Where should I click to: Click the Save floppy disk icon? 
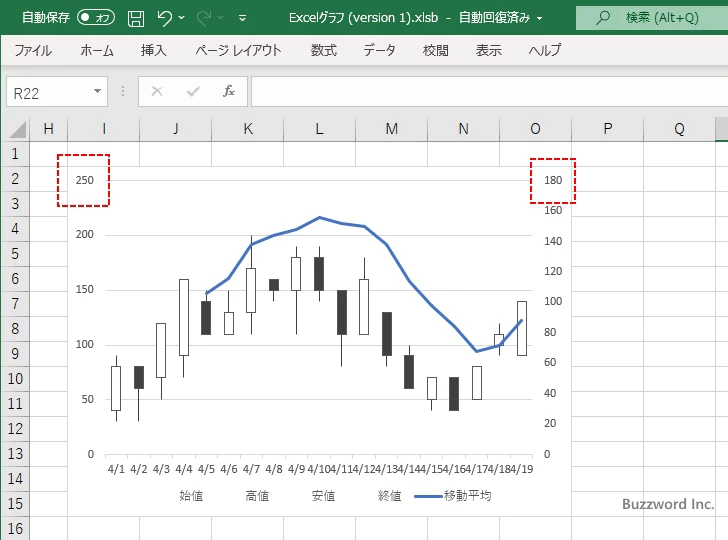pyautogui.click(x=136, y=18)
